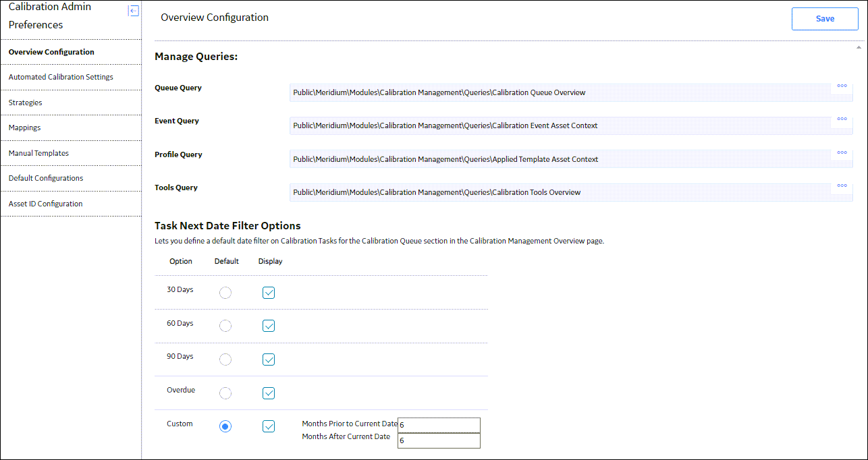
Task: Open ellipsis menu for Event Query
Action: [x=842, y=119]
